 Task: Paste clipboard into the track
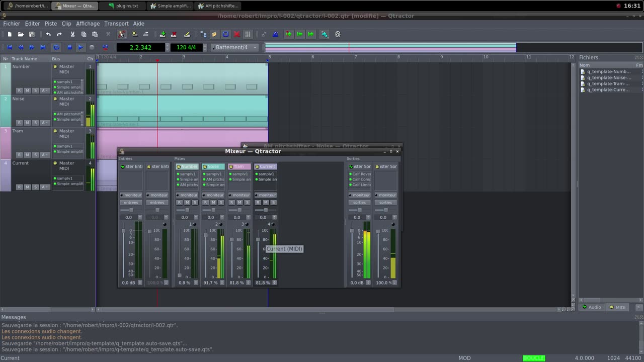pos(95,34)
